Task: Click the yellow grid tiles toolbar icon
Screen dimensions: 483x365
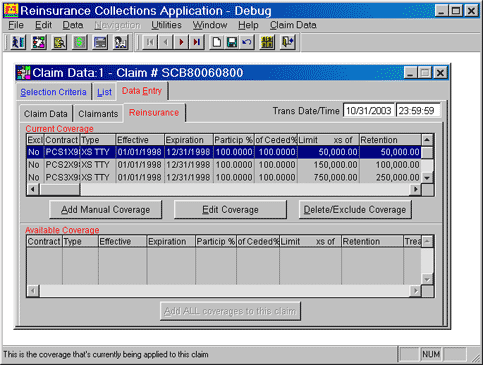Action: (267, 42)
